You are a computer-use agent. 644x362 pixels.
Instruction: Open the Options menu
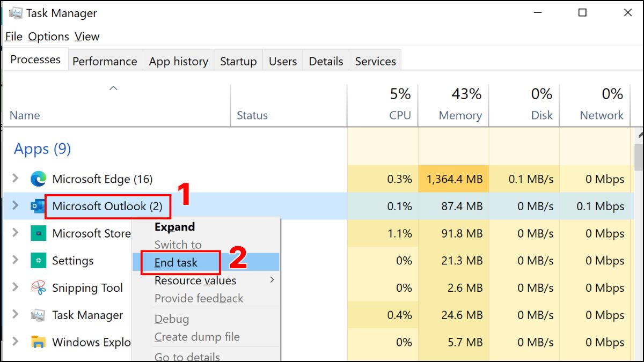point(48,36)
